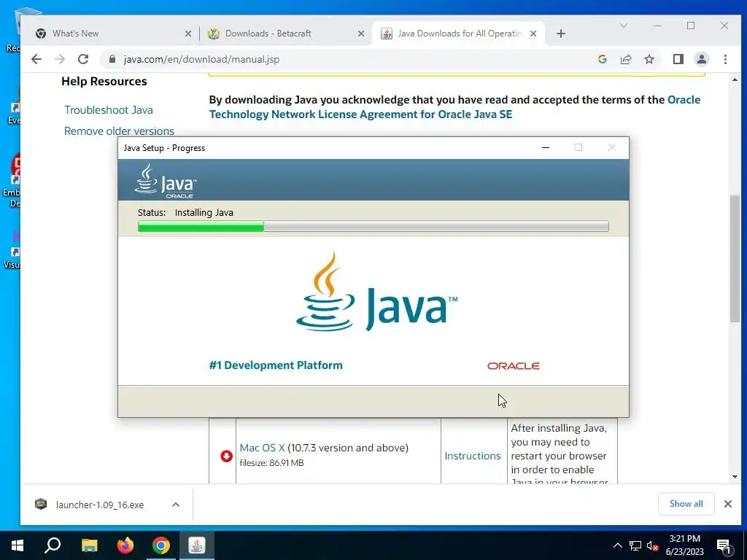Share this page icon
This screenshot has height=560, width=747.
625,59
